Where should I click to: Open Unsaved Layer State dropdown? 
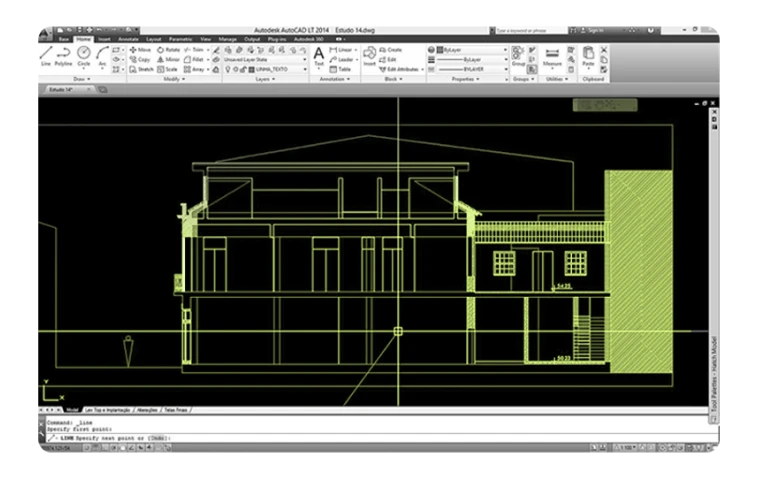click(x=265, y=59)
